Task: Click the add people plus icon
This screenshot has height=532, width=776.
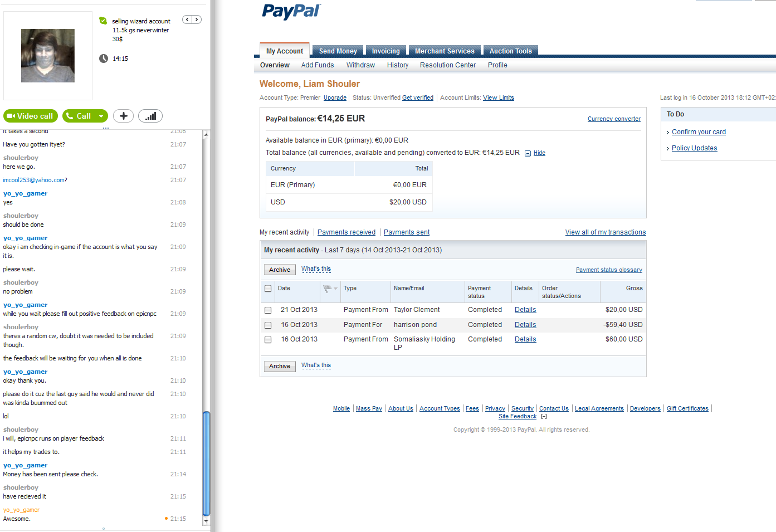Action: pos(123,116)
